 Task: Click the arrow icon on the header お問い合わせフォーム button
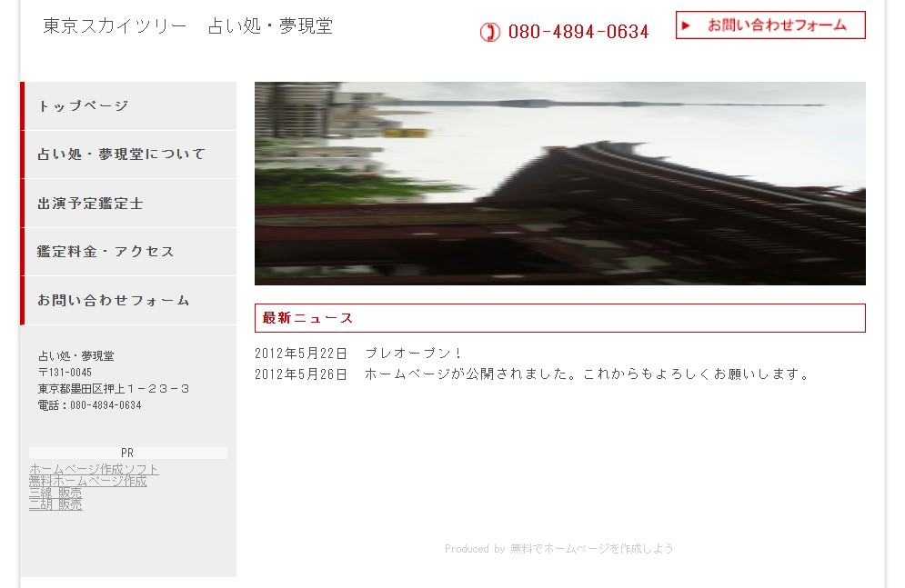click(687, 25)
